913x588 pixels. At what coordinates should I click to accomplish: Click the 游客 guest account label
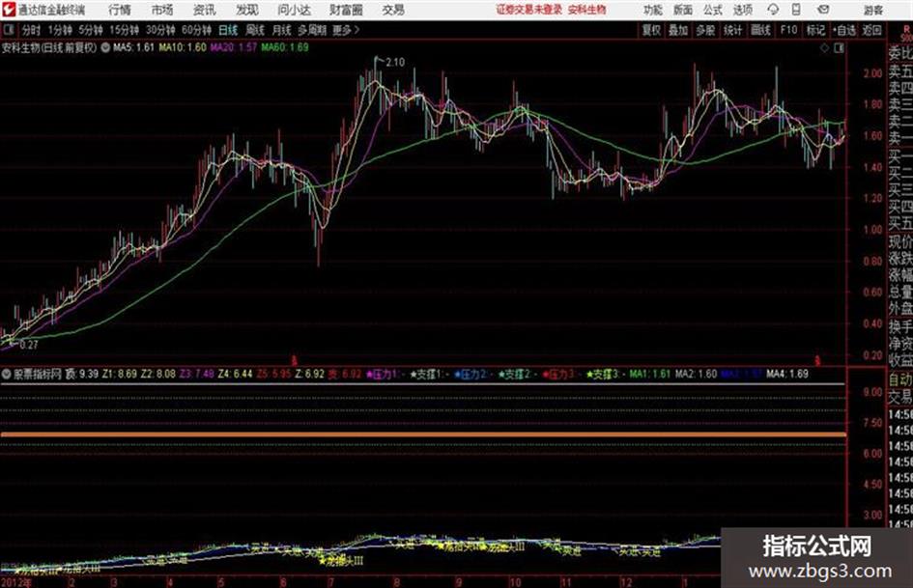pyautogui.click(x=872, y=10)
